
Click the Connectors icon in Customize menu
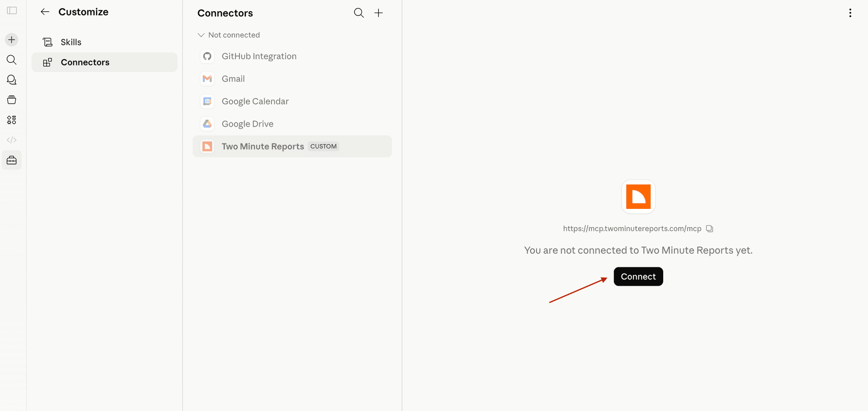(x=47, y=62)
